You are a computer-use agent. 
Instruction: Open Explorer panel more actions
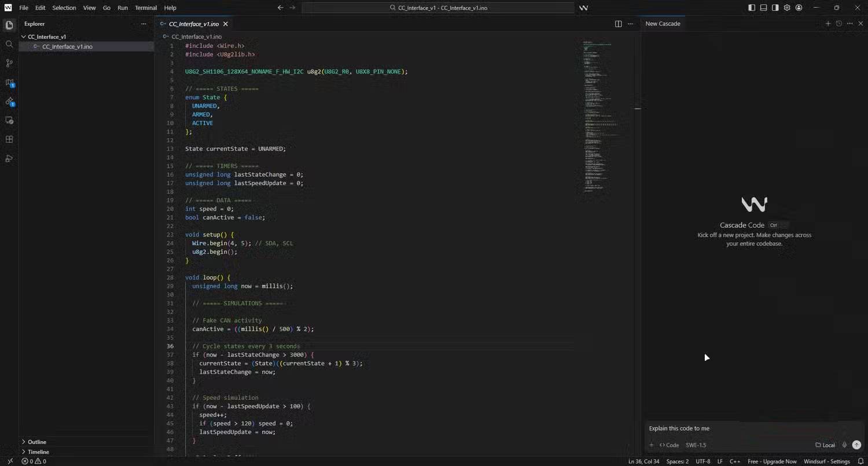tap(144, 24)
